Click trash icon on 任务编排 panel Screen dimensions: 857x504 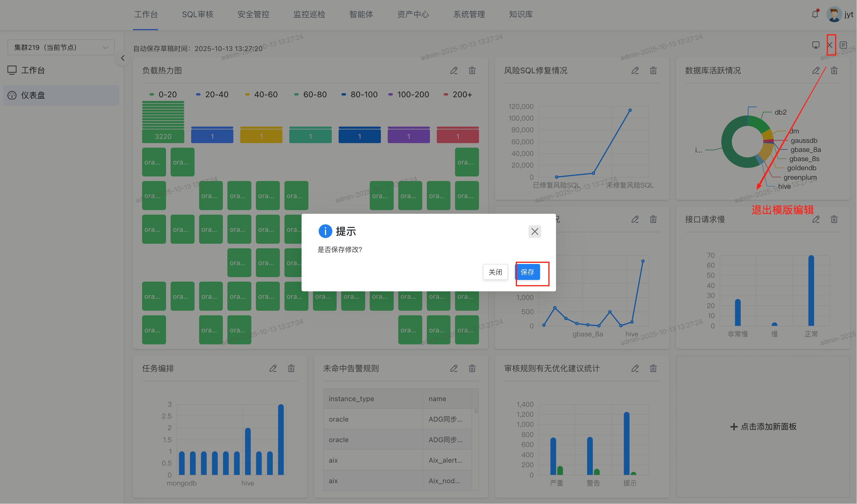point(291,368)
